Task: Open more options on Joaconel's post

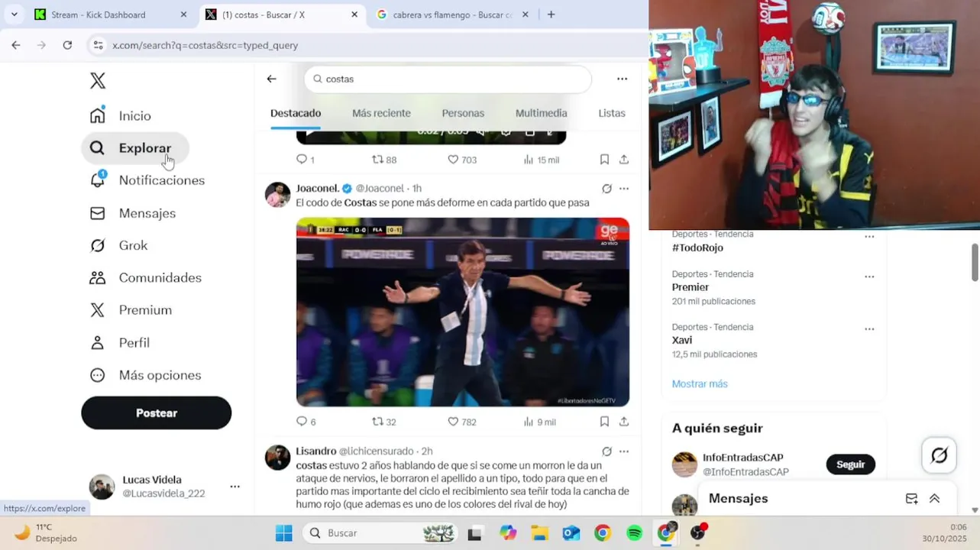Action: click(x=624, y=189)
